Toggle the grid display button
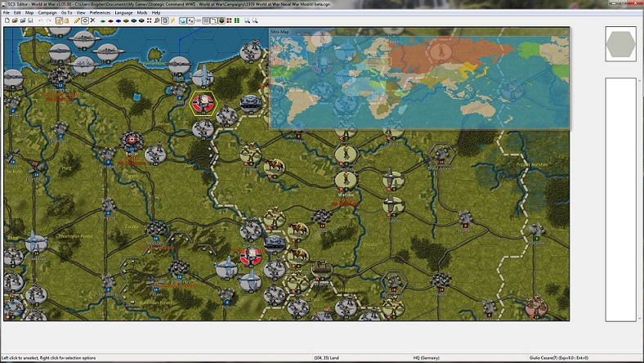 point(205,20)
